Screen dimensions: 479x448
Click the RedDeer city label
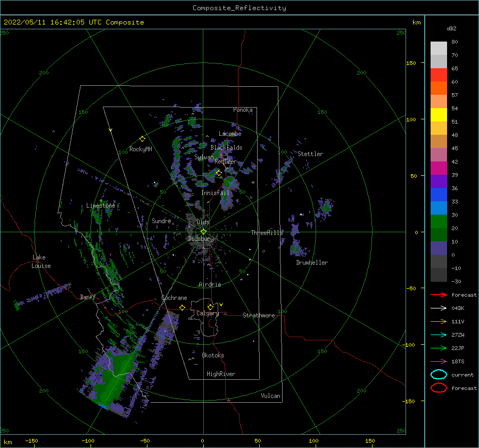(x=226, y=161)
